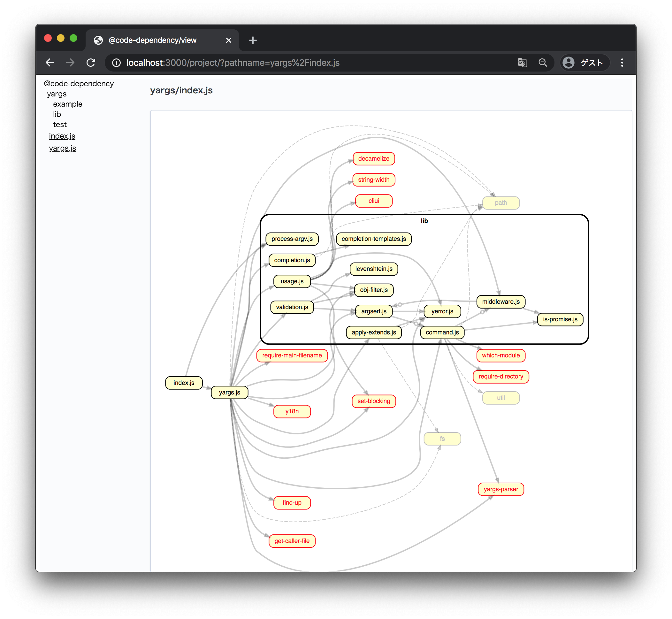This screenshot has width=672, height=619.
Task: Click the yargs-parser node in the graph
Action: pyautogui.click(x=500, y=489)
